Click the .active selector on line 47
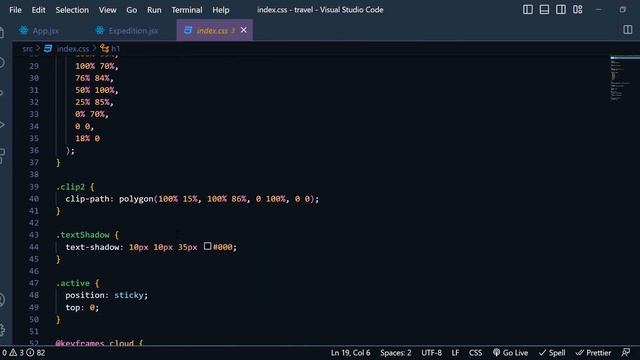 tap(73, 283)
